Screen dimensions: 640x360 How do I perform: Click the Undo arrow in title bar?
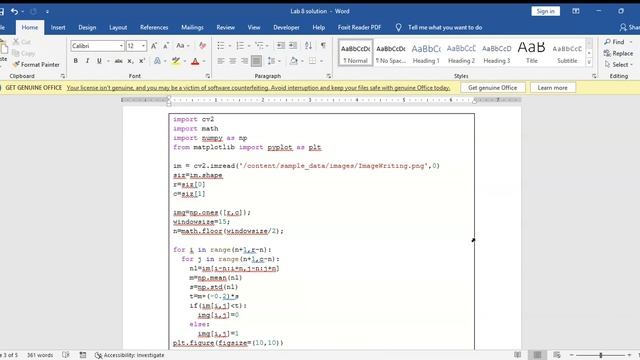click(14, 11)
